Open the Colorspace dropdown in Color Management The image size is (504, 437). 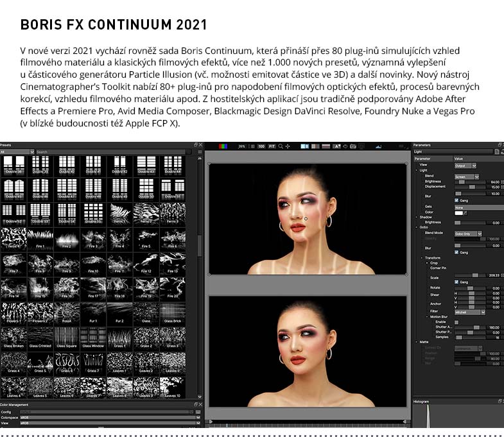coord(110,418)
